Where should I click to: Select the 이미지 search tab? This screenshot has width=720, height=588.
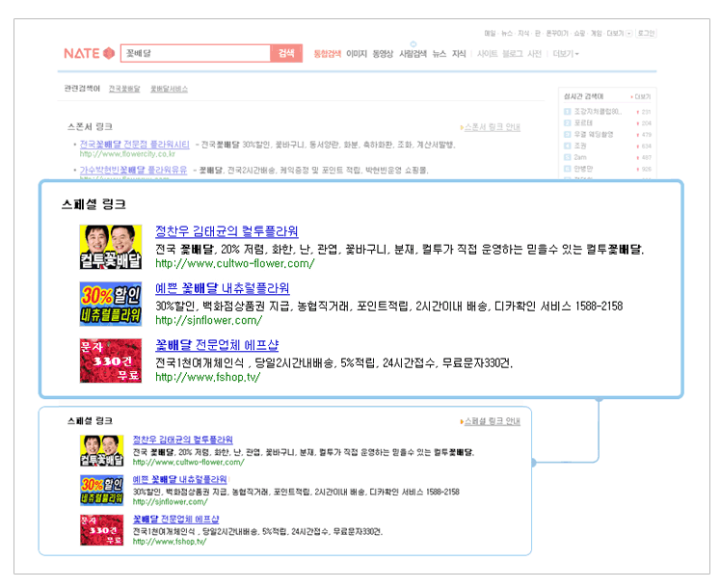(x=357, y=54)
